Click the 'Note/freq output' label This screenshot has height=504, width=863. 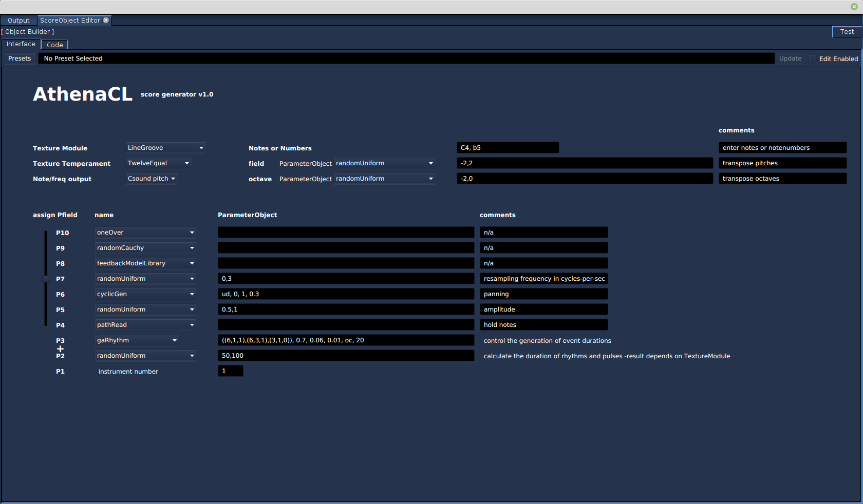click(x=62, y=179)
